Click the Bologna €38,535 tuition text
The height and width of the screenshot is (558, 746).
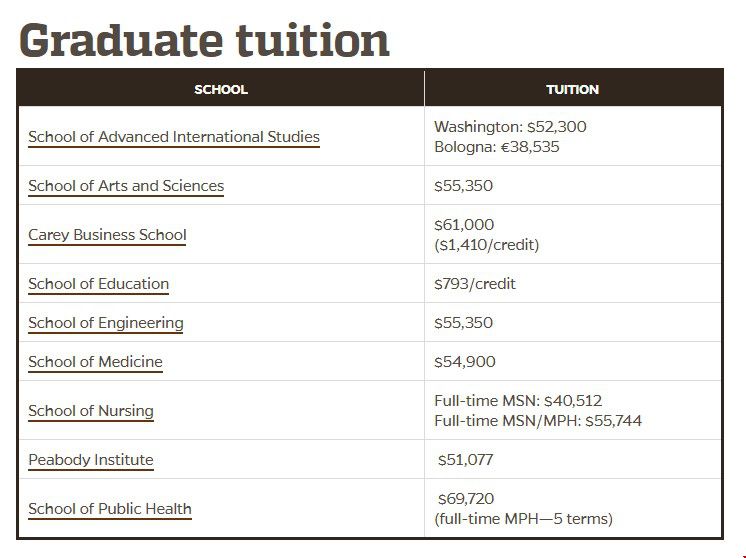click(497, 147)
